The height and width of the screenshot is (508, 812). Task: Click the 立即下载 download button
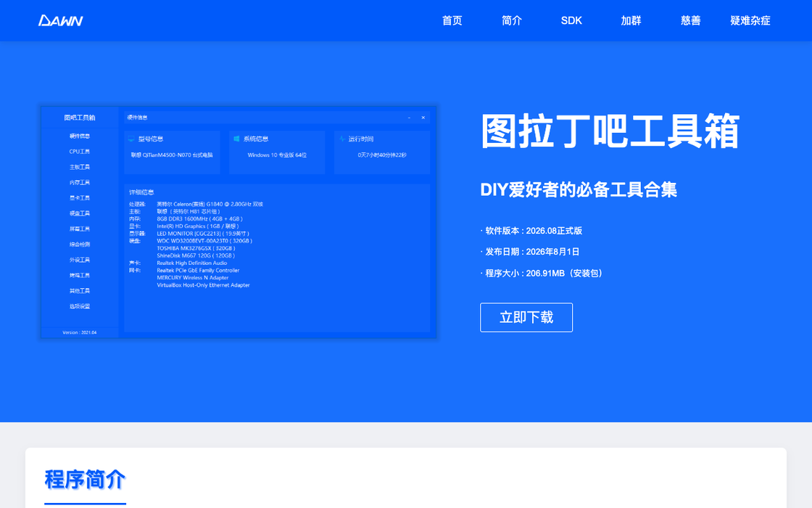(526, 317)
